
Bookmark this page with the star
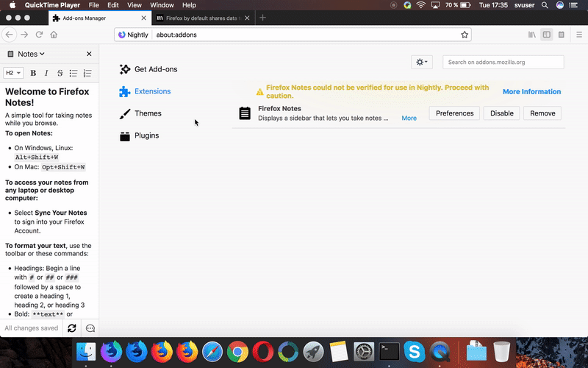point(465,35)
